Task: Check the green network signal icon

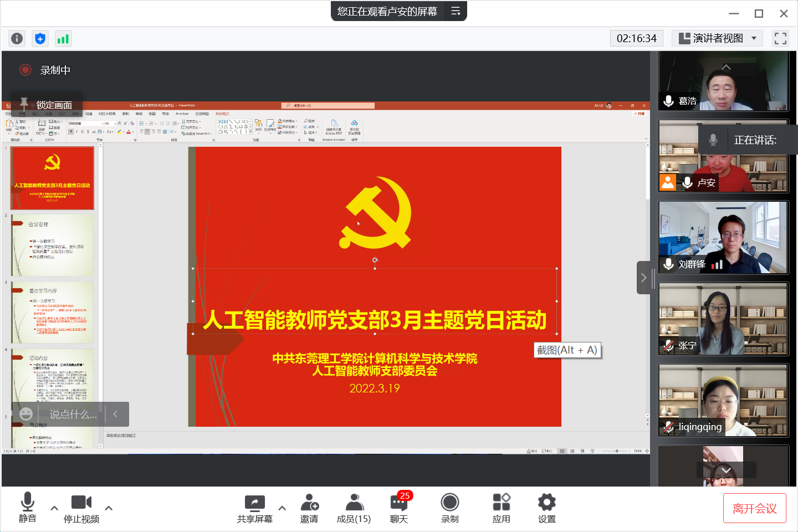Action: tap(63, 38)
